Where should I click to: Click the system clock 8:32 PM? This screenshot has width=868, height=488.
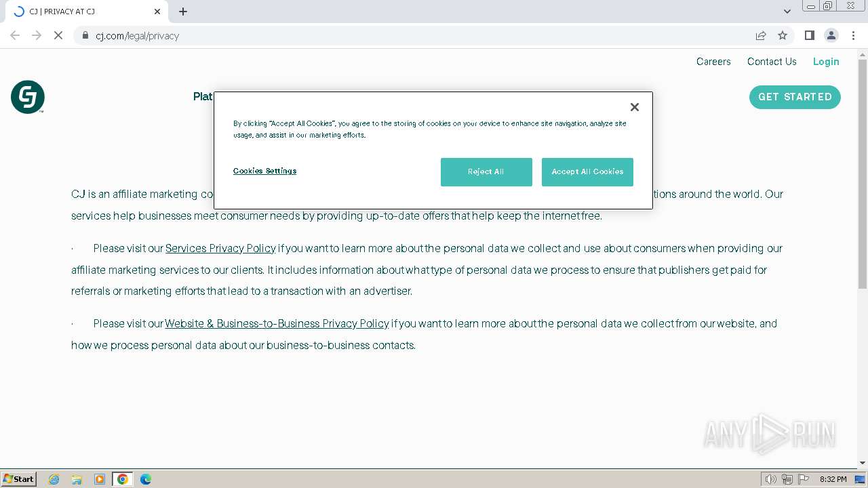pos(833,479)
